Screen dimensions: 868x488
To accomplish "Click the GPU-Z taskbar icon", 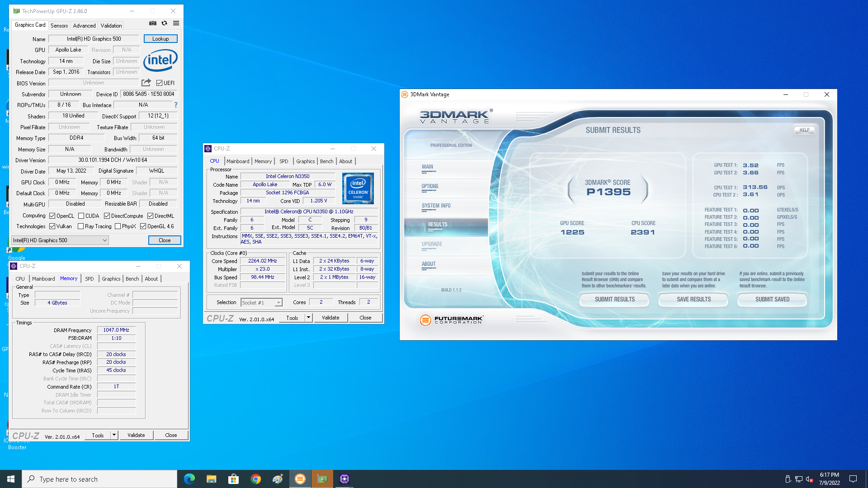I will click(x=322, y=479).
